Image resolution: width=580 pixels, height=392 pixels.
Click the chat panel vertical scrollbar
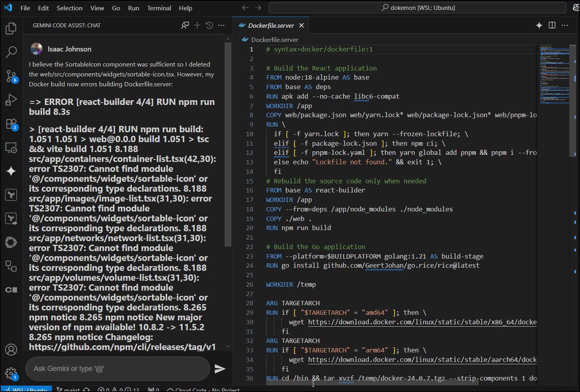pos(228,145)
